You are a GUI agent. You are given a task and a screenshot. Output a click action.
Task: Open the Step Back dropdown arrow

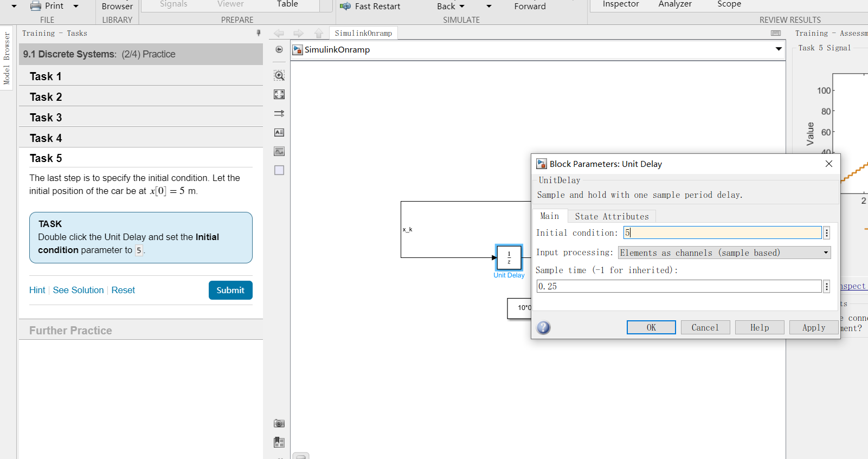pos(462,7)
